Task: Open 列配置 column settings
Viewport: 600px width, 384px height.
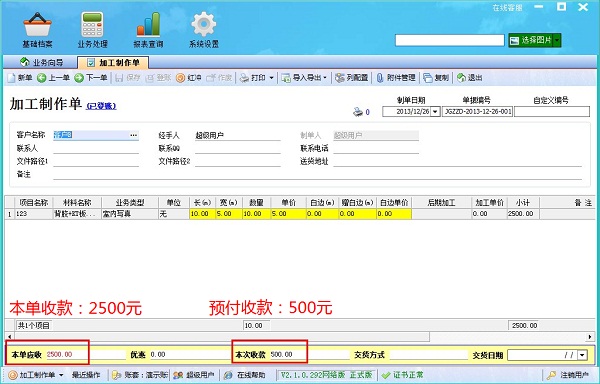Action: pyautogui.click(x=352, y=78)
